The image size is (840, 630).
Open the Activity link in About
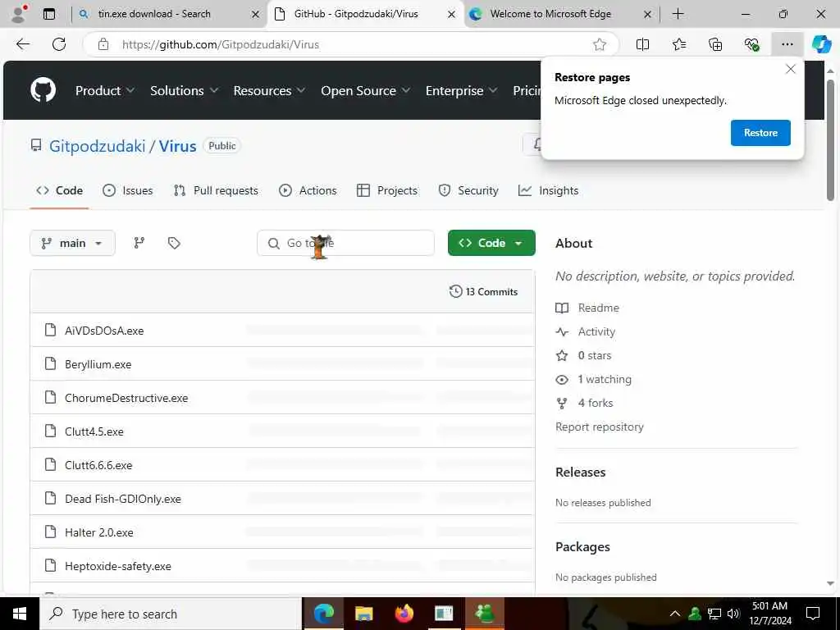coord(596,331)
